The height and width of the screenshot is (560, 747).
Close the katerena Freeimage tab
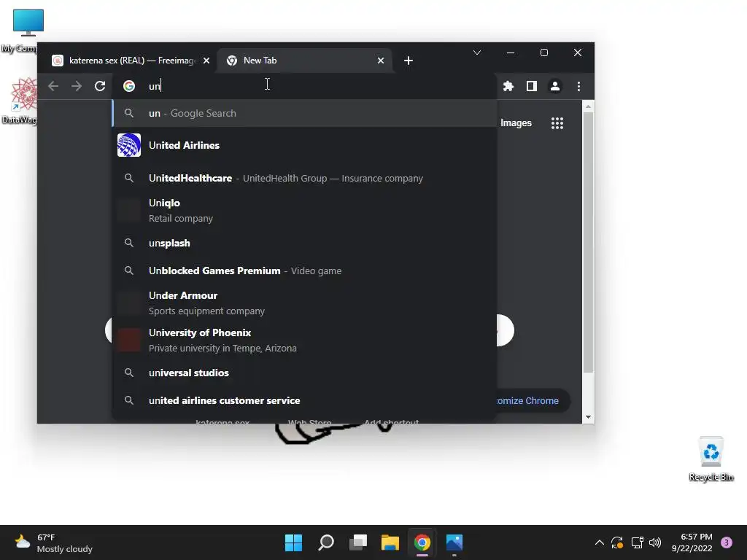(x=206, y=61)
